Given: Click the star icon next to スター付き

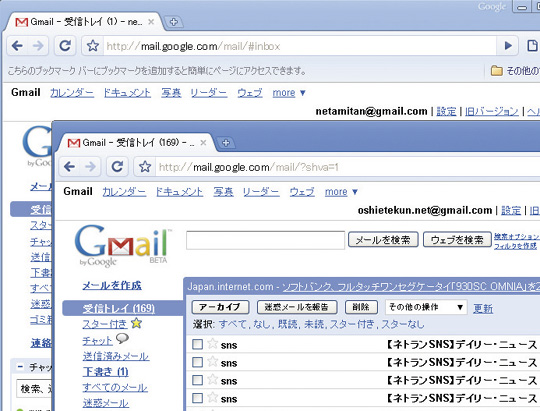Looking at the screenshot, I should pos(136,323).
